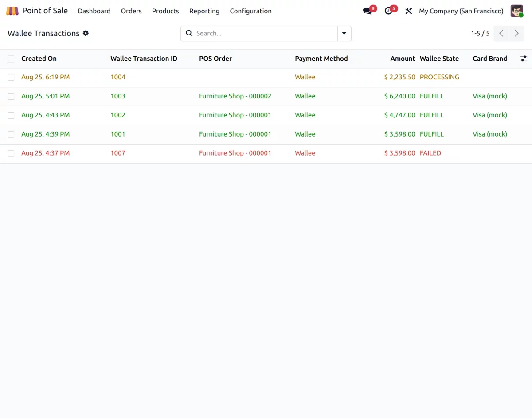Sort by the Card Brand column

(490, 59)
